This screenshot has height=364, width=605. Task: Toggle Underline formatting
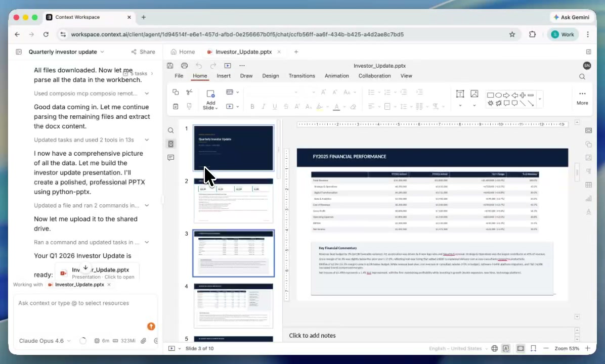point(275,107)
